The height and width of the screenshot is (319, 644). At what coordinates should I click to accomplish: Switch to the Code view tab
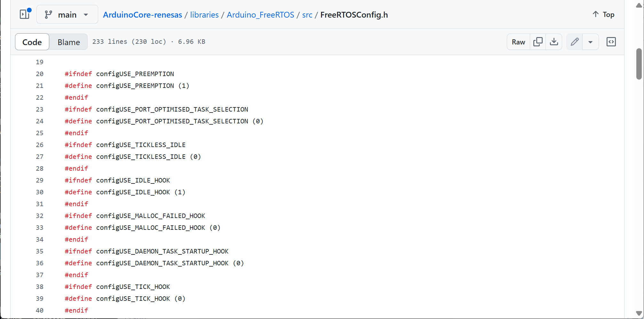coord(32,42)
